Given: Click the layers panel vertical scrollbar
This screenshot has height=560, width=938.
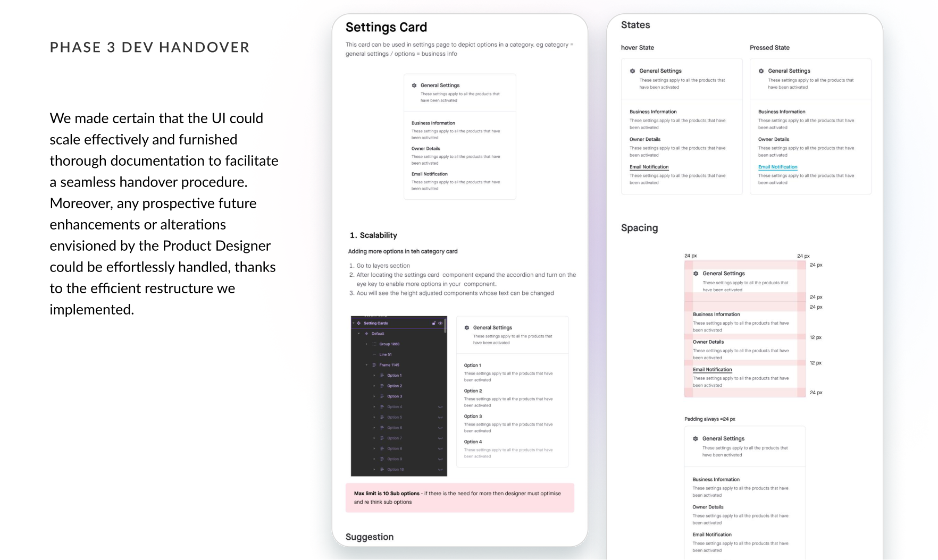Looking at the screenshot, I should pos(445,326).
